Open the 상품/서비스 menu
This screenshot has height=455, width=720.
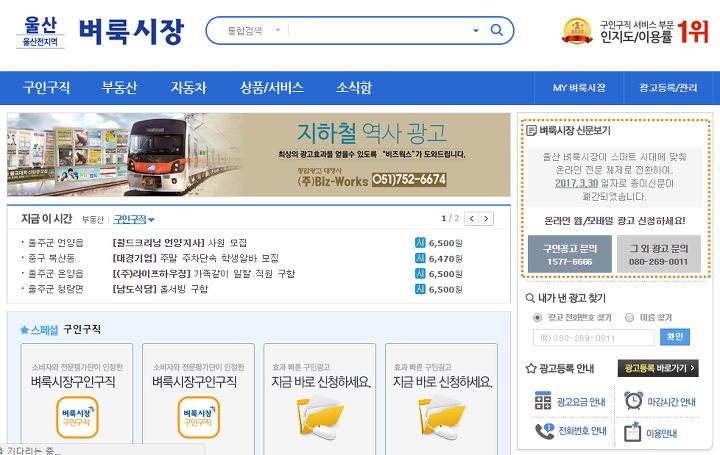(x=272, y=87)
